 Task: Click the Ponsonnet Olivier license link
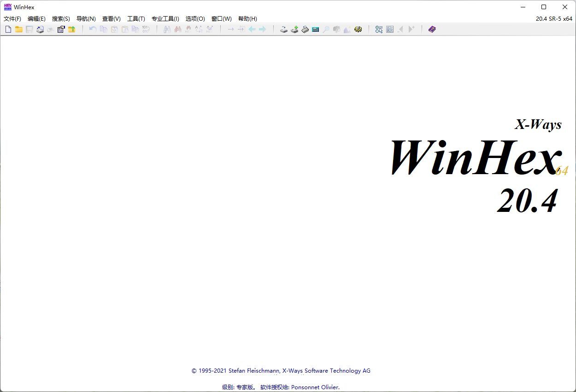point(315,387)
